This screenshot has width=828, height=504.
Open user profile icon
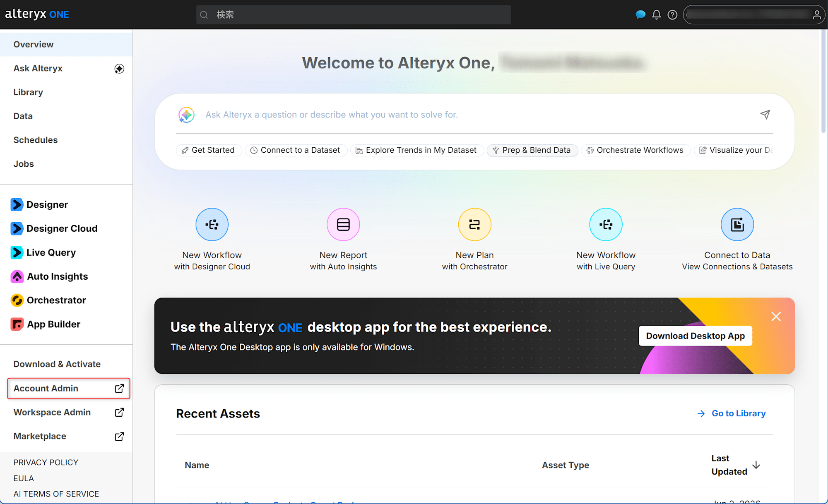tap(816, 15)
